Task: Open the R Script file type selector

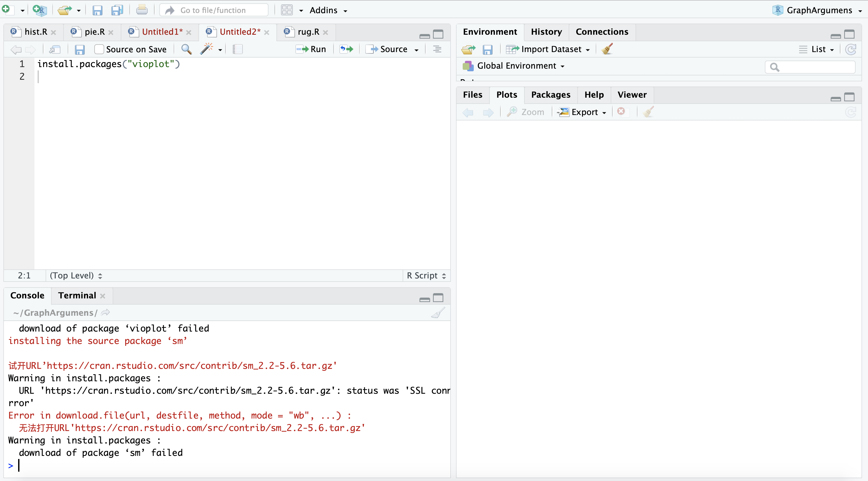Action: (426, 276)
